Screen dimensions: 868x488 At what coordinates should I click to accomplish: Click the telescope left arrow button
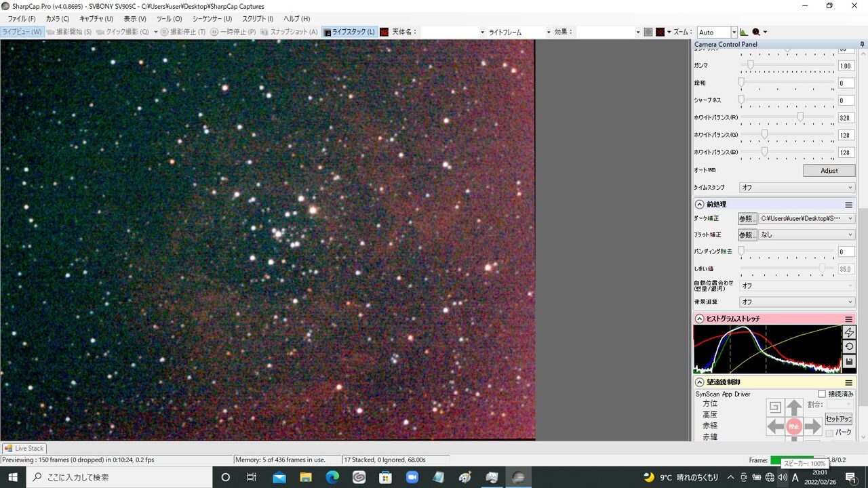(776, 426)
